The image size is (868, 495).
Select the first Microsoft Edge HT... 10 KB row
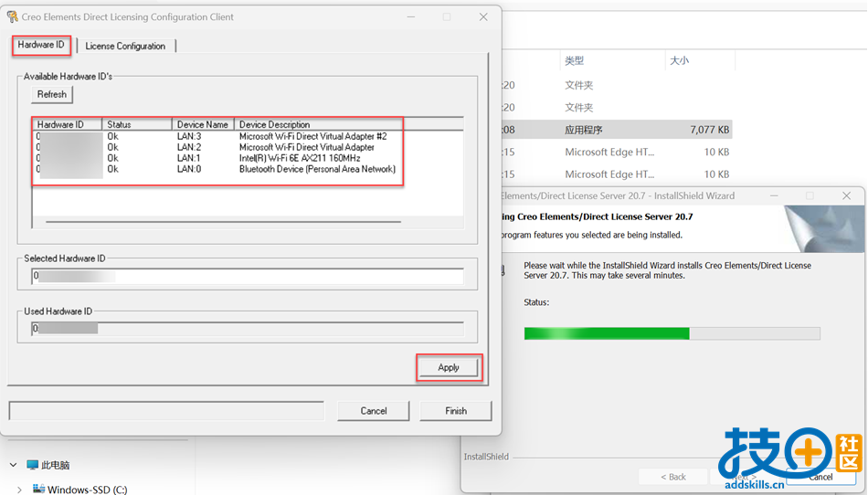pos(617,153)
